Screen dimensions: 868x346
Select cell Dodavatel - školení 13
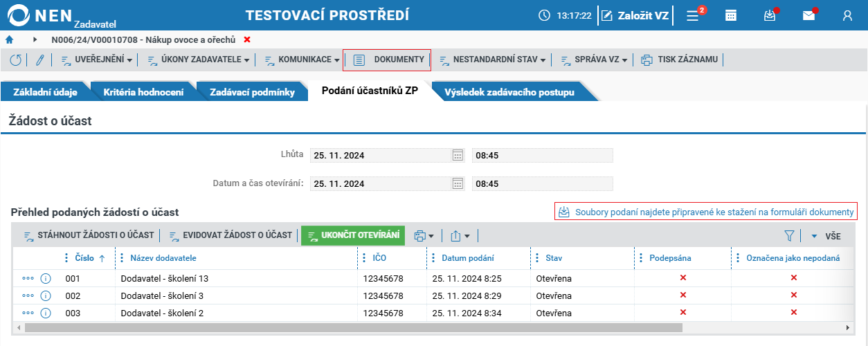(164, 278)
